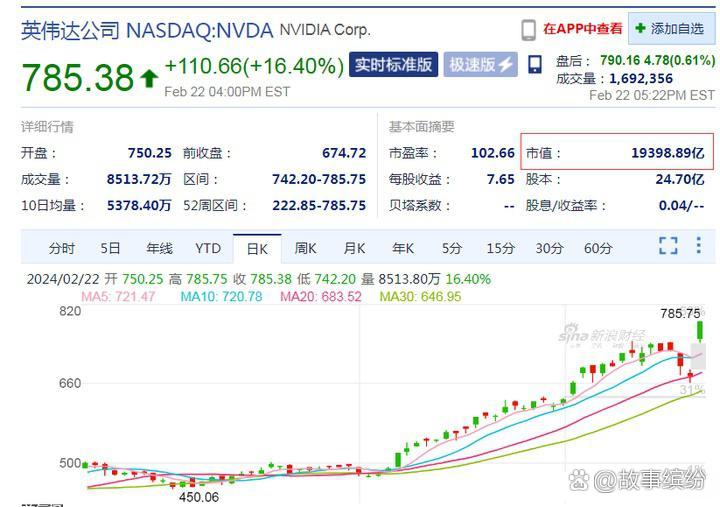Click the NVIDIA Corp. company name

click(x=325, y=30)
